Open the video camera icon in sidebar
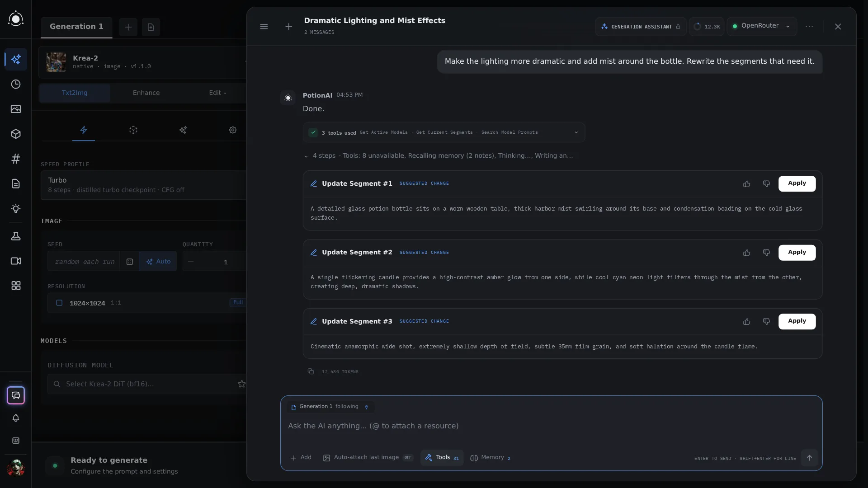The height and width of the screenshot is (488, 868). click(x=16, y=261)
